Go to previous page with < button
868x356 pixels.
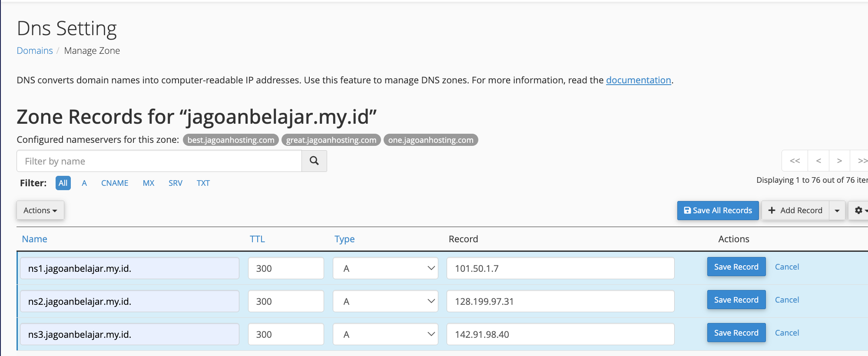tap(818, 161)
